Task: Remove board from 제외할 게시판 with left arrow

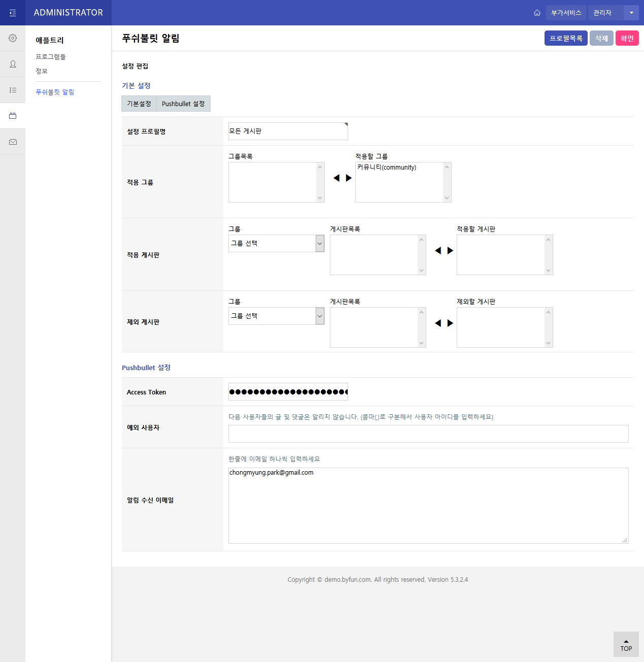Action: tap(437, 322)
